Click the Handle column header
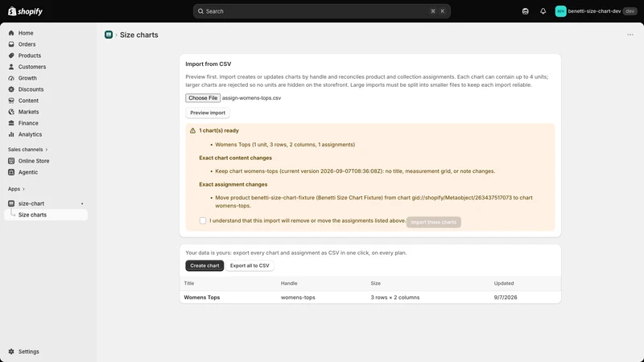This screenshot has width=644, height=362. [x=289, y=283]
